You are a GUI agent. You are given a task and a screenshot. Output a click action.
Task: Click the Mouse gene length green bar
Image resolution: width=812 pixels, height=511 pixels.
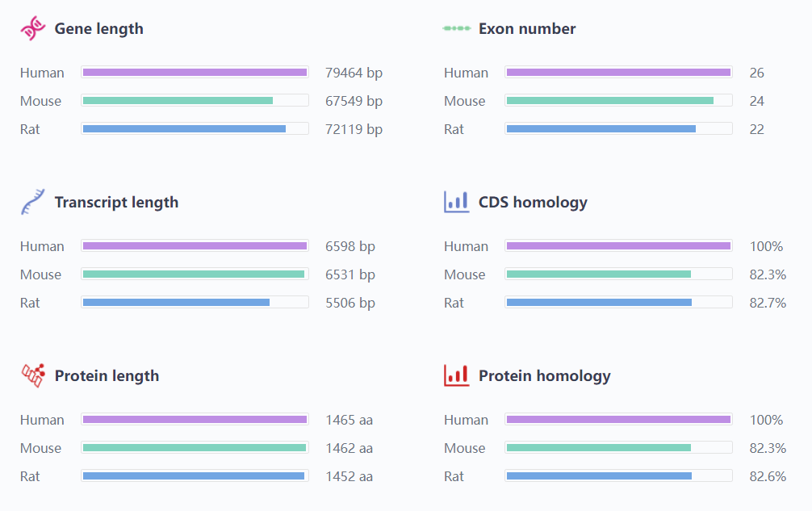[x=178, y=101]
